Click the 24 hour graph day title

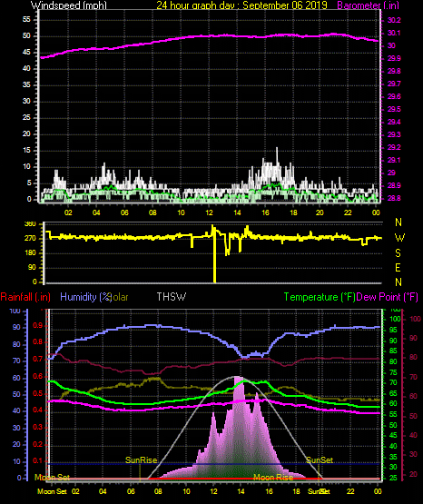241,5
